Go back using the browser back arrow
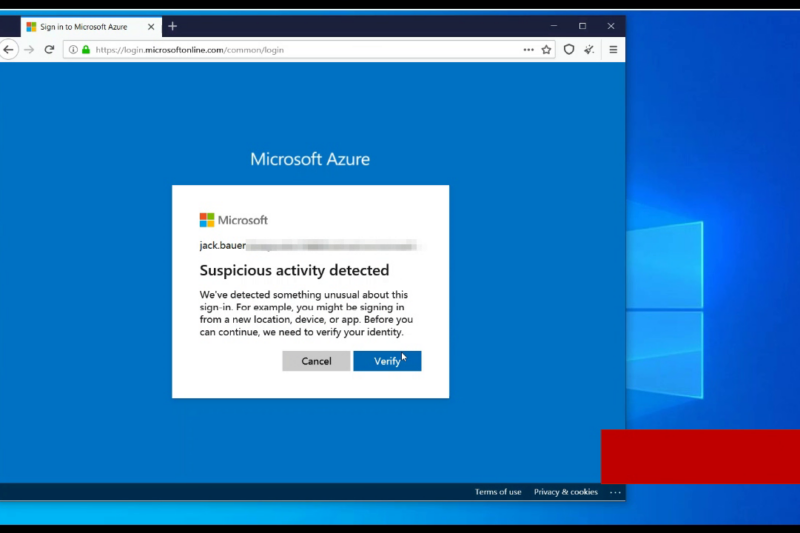This screenshot has height=533, width=800. coord(8,49)
